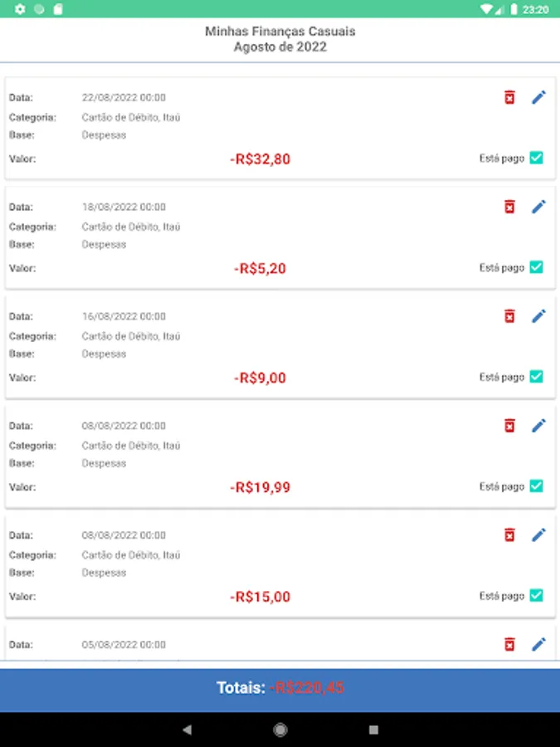Viewport: 560px width, 747px height.
Task: Edit the -R$9,00 expense entry
Action: [x=538, y=316]
